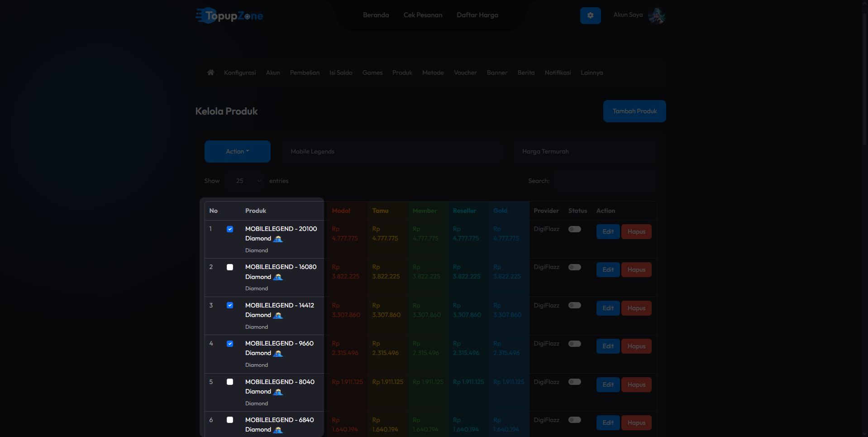Screen dimensions: 868x437
Task: Focus the table Search input field
Action: [606, 181]
